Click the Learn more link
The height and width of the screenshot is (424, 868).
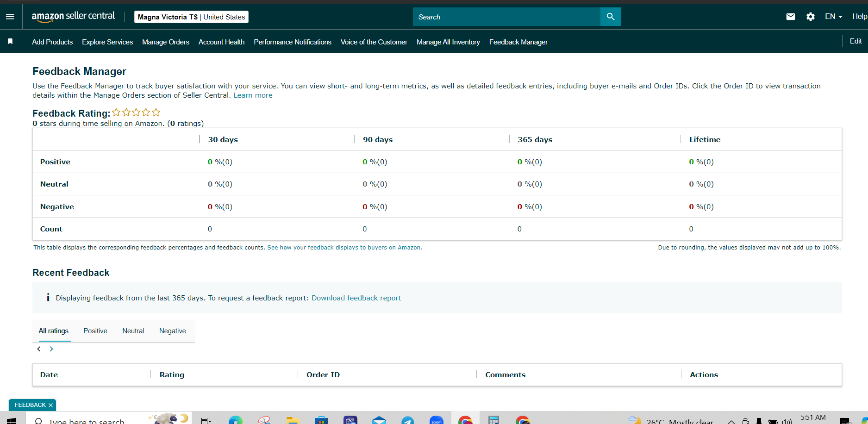tap(253, 95)
